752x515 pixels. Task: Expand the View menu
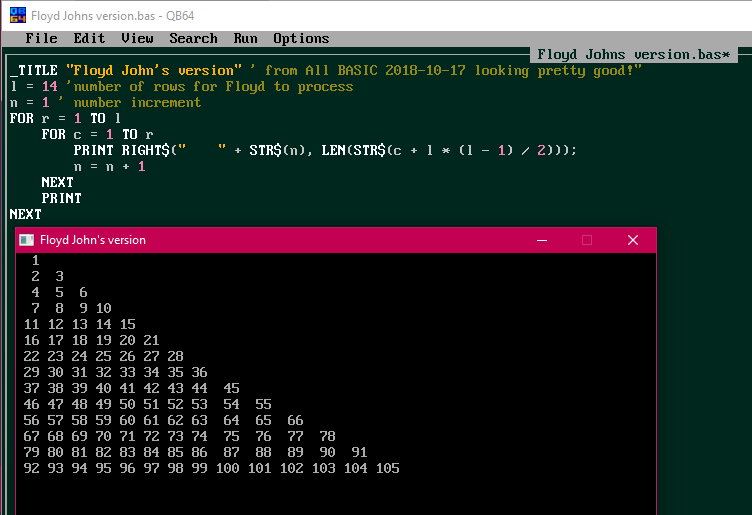137,38
